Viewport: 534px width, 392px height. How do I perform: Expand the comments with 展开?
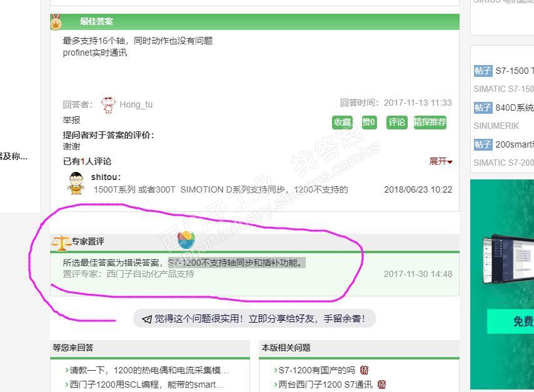[x=441, y=161]
